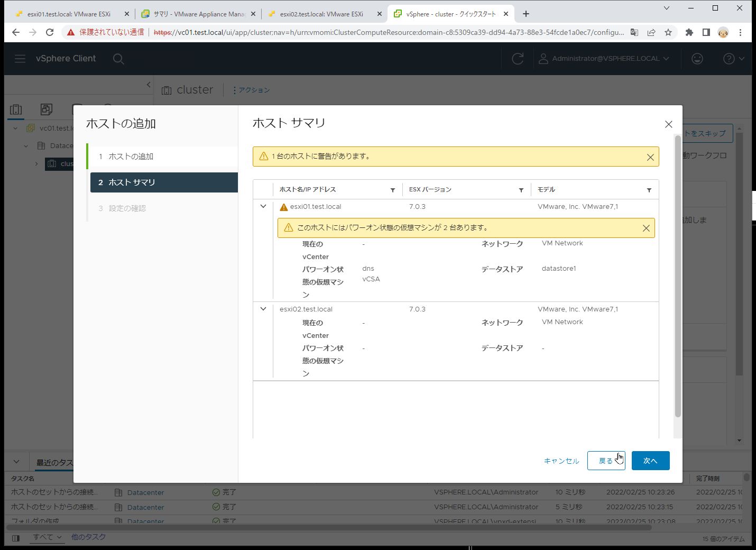
Task: Click the esxi02.test.local host name
Action: pyautogui.click(x=306, y=309)
